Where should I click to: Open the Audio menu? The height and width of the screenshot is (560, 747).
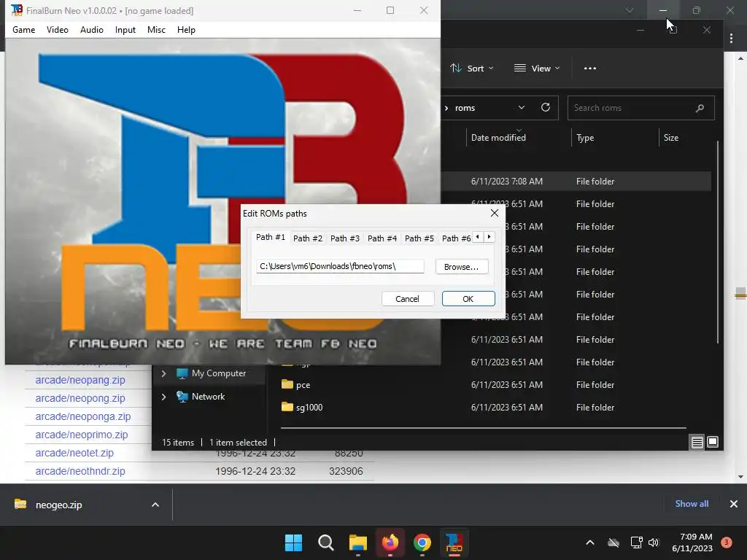pos(91,29)
